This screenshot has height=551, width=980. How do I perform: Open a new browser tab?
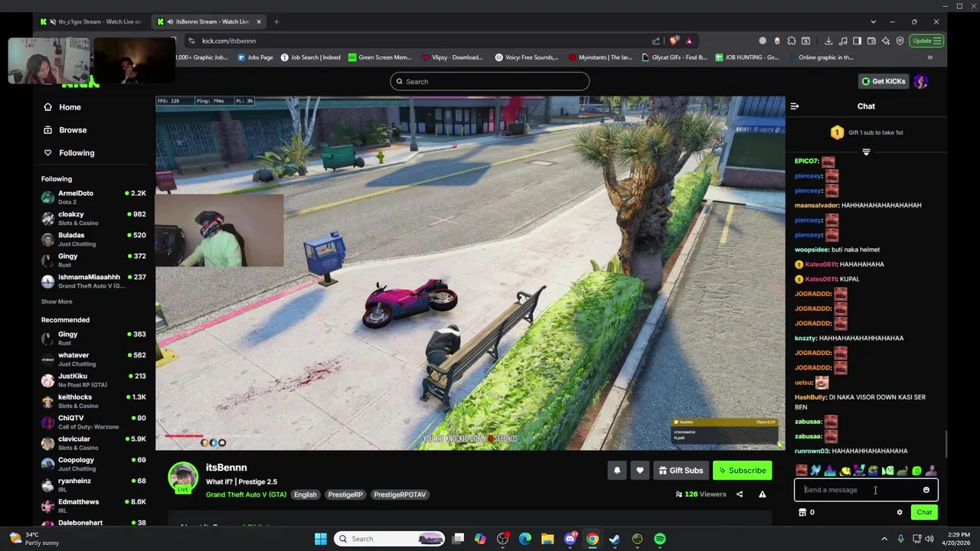276,21
